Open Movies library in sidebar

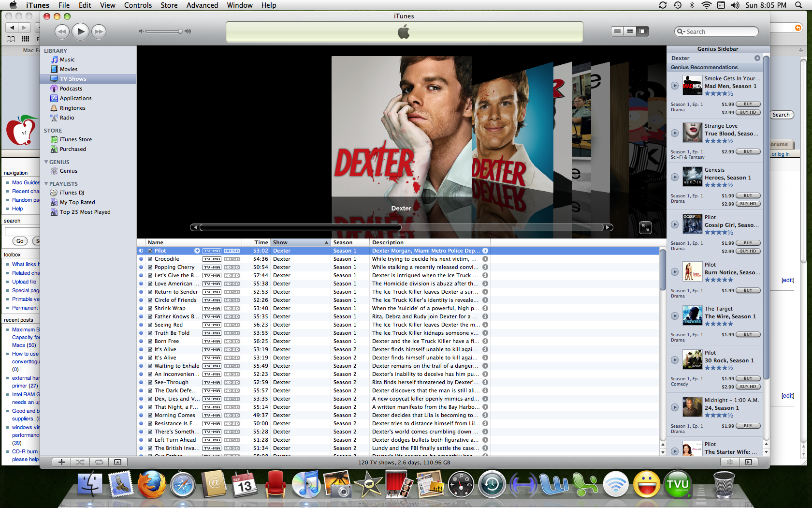(x=69, y=69)
